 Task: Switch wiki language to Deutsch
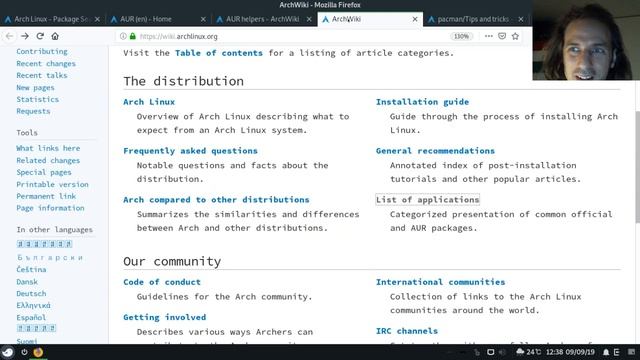(31, 294)
